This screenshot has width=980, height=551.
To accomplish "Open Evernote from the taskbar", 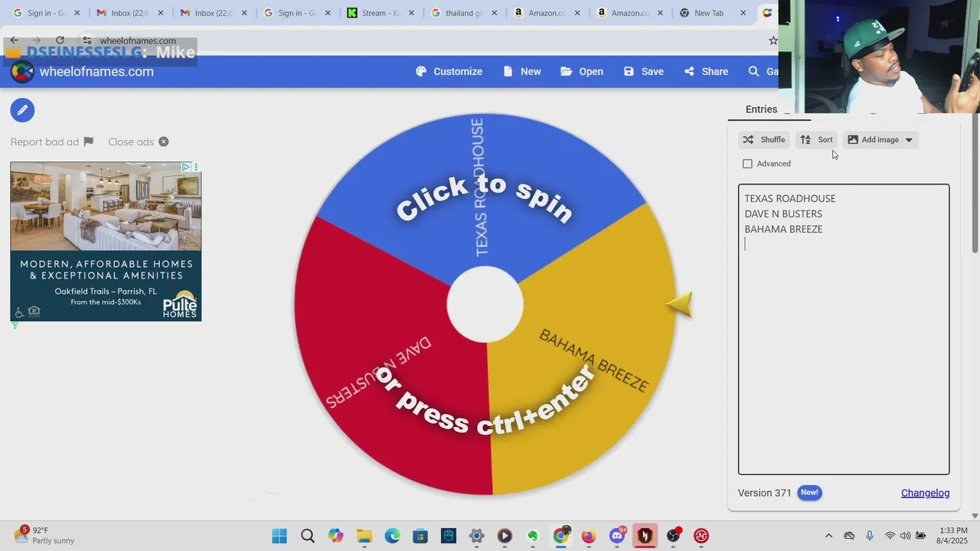I will click(x=532, y=536).
